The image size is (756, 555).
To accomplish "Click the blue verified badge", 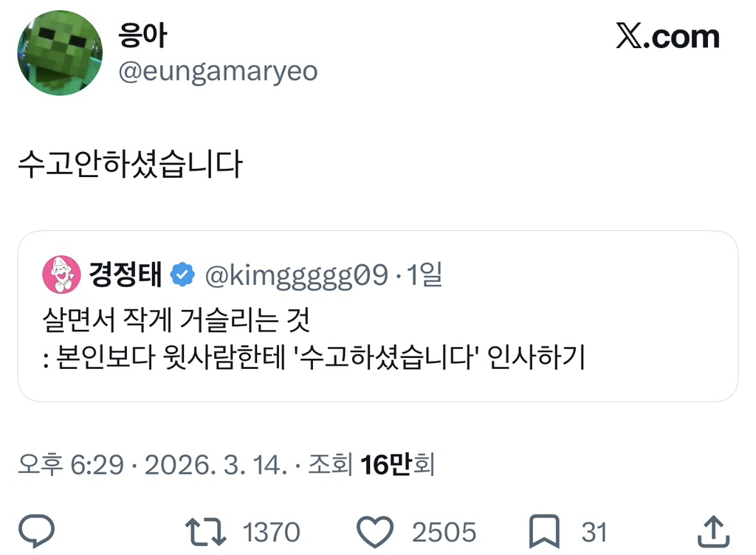I will (182, 275).
